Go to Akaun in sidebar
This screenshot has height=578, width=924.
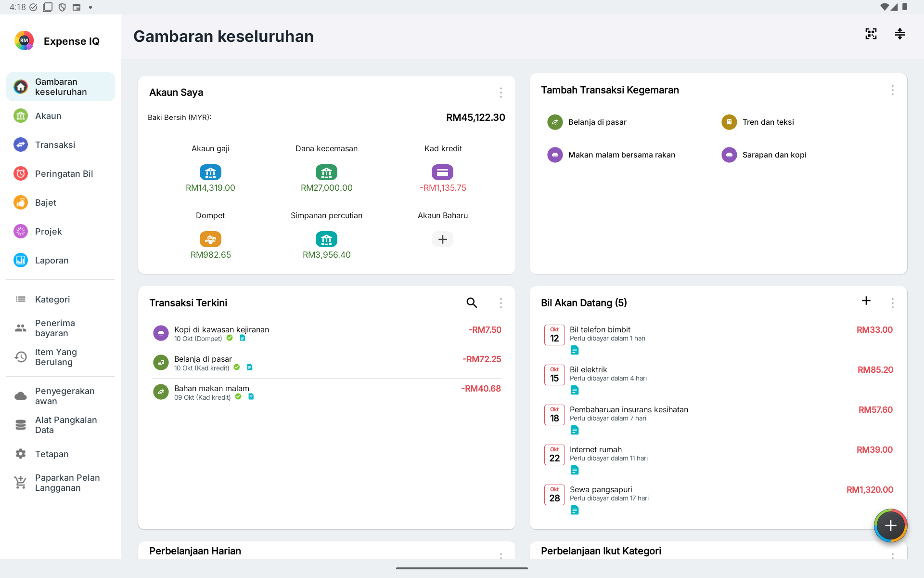[x=61, y=116]
